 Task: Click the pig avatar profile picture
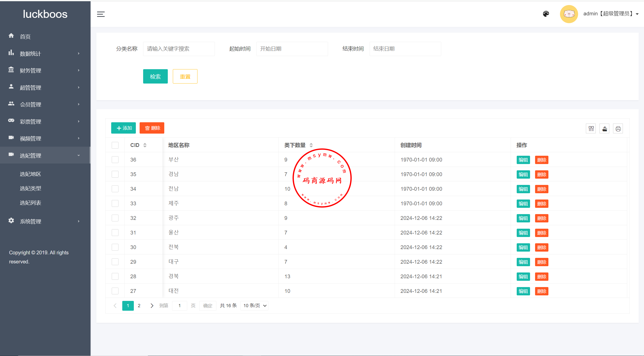point(569,14)
